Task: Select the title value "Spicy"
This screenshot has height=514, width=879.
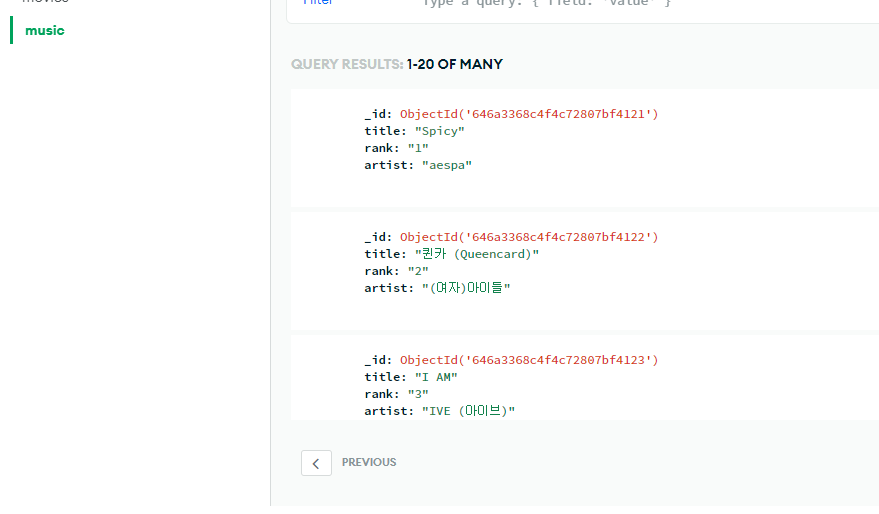Action: point(440,131)
